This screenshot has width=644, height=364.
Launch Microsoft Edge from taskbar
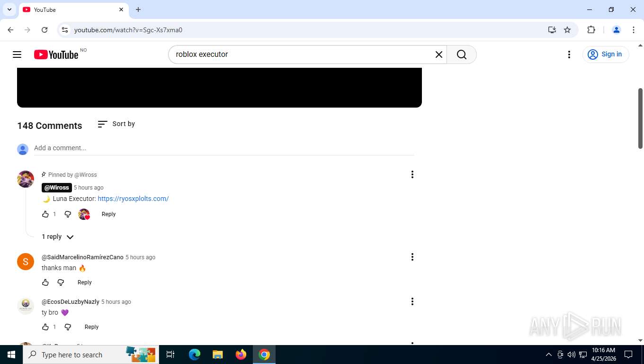[195, 355]
